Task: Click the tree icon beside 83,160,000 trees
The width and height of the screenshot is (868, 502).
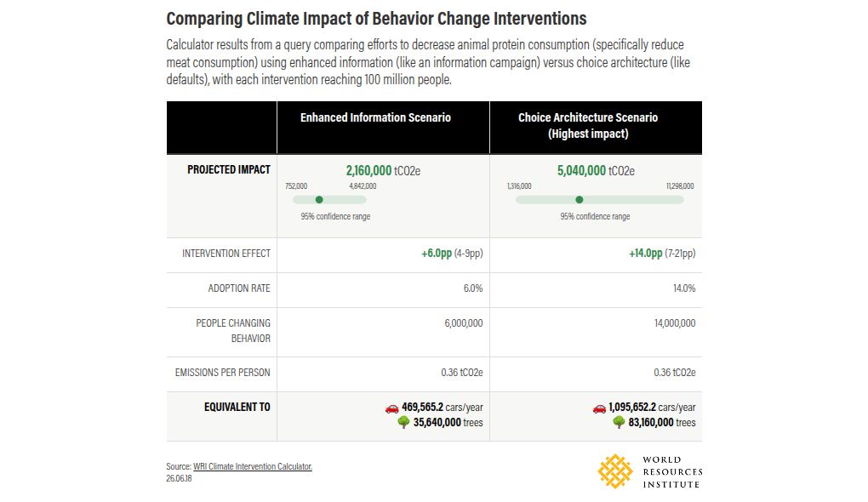Action: (619, 422)
